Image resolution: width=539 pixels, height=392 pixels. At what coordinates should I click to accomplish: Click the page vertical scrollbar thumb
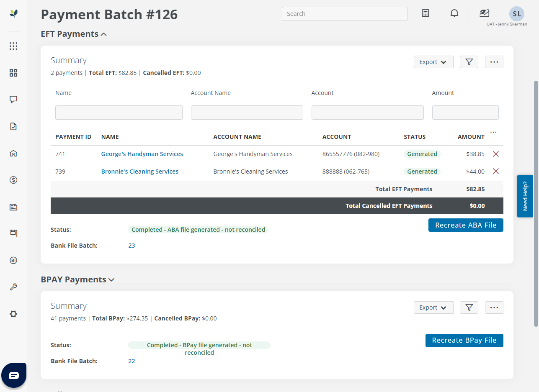[536, 203]
